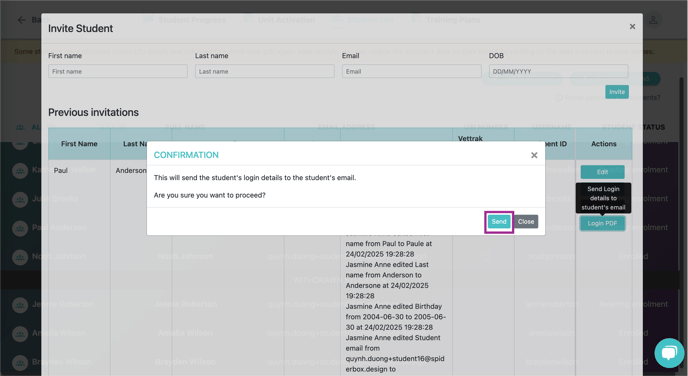Screen dimensions: 688x376
Task: Click the Actions column header
Action: pyautogui.click(x=604, y=144)
